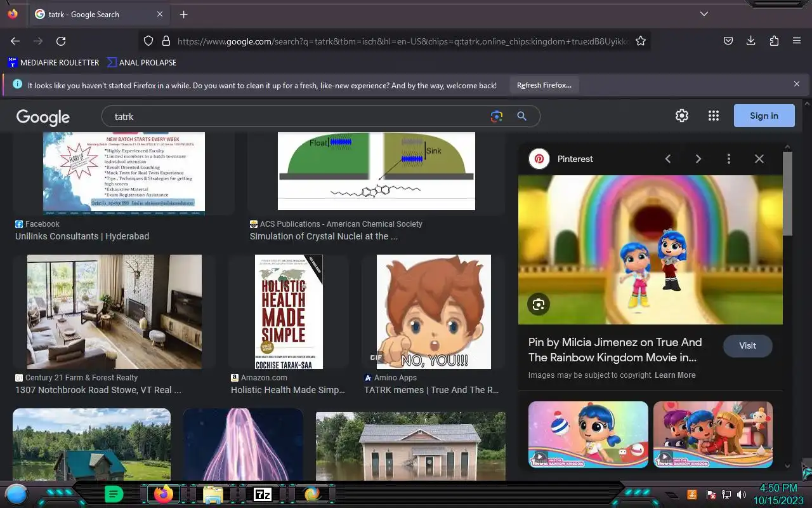Image resolution: width=812 pixels, height=508 pixels.
Task: Visit the Pinterest source page
Action: [747, 345]
